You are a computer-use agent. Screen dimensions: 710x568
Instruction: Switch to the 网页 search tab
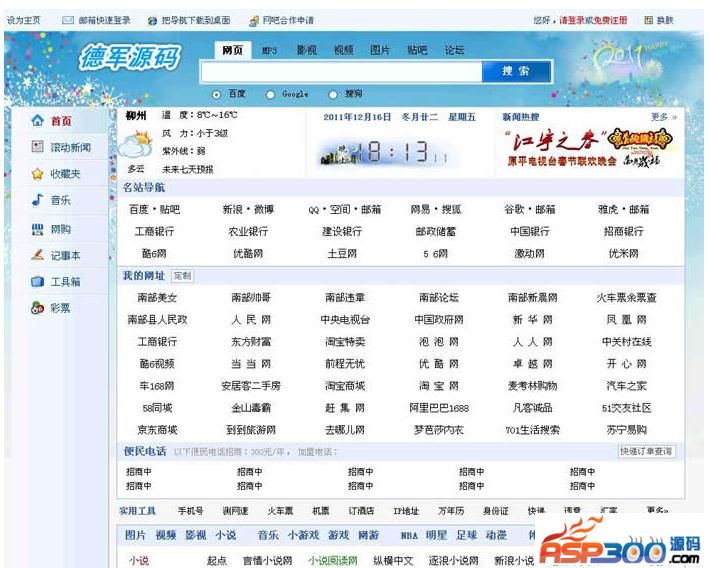click(233, 50)
